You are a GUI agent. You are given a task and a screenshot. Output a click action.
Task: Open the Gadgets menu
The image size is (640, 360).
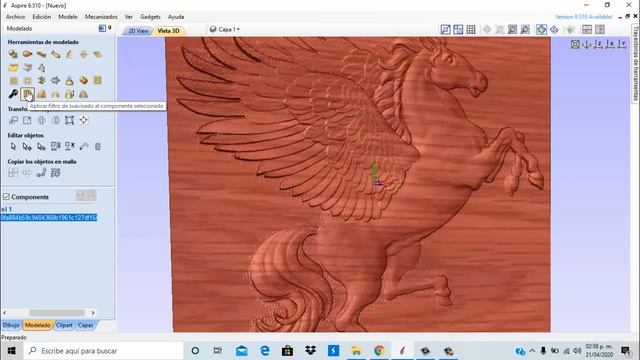point(150,17)
